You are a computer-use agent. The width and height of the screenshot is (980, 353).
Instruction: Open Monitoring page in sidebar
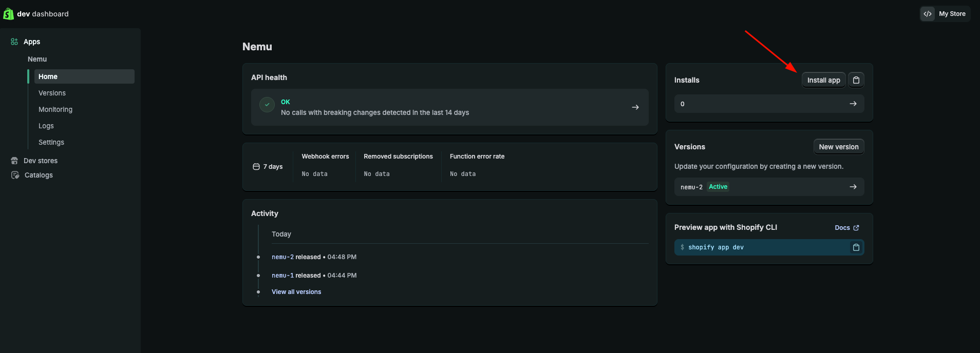(55, 109)
